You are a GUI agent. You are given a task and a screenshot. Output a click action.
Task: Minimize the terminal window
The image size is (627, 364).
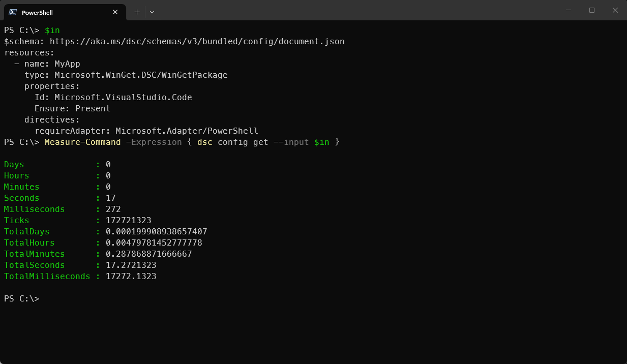point(568,10)
